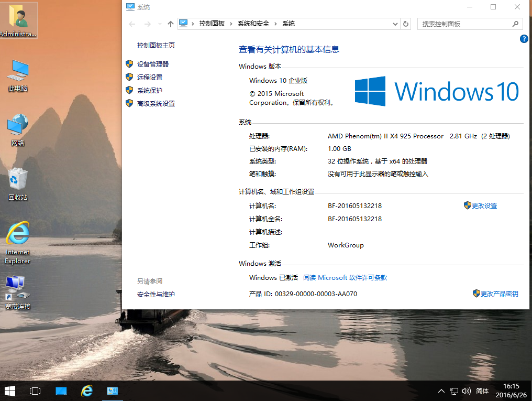This screenshot has height=401, width=532.
Task: Go forward using the navigation arrow
Action: [147, 24]
